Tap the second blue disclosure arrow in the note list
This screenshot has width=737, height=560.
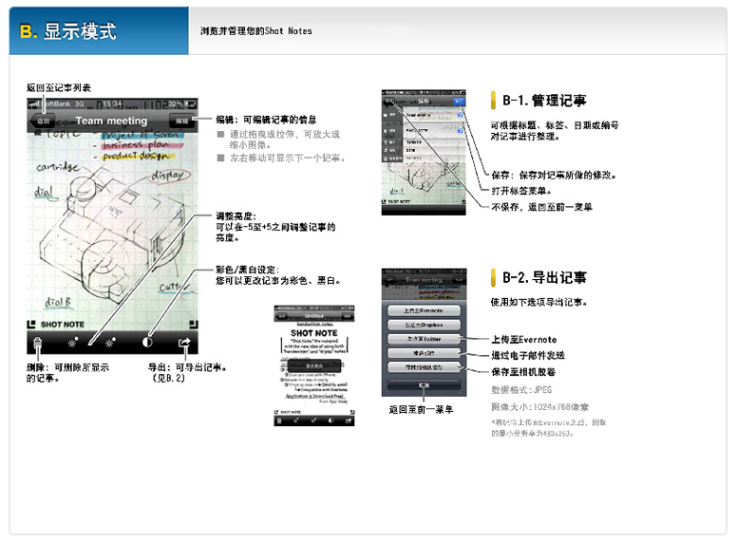(461, 130)
